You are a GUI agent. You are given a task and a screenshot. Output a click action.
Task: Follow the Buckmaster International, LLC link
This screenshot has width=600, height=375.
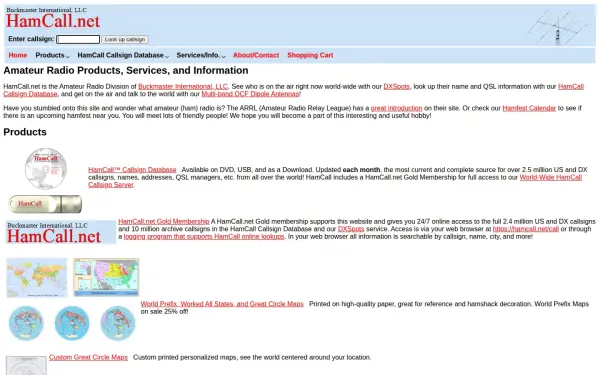(183, 86)
